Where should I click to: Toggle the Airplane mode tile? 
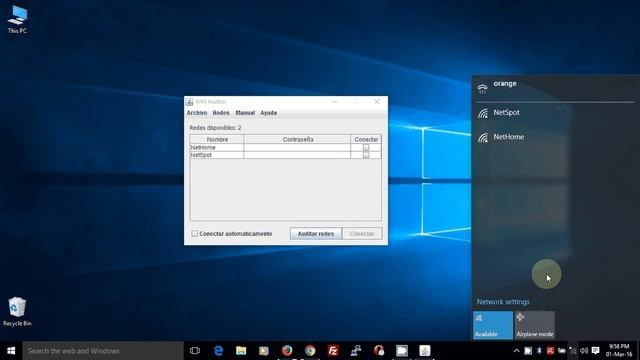click(x=534, y=325)
